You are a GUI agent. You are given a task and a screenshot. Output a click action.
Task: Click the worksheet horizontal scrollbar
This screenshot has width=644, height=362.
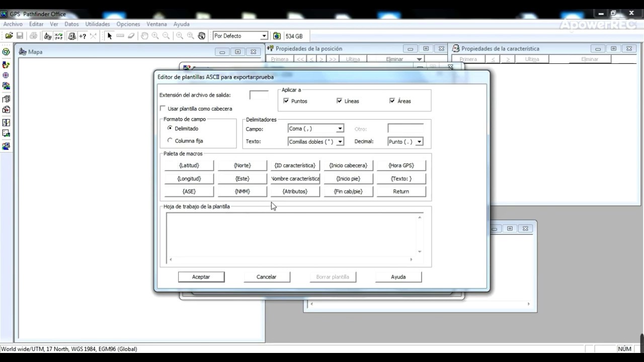pos(291,259)
